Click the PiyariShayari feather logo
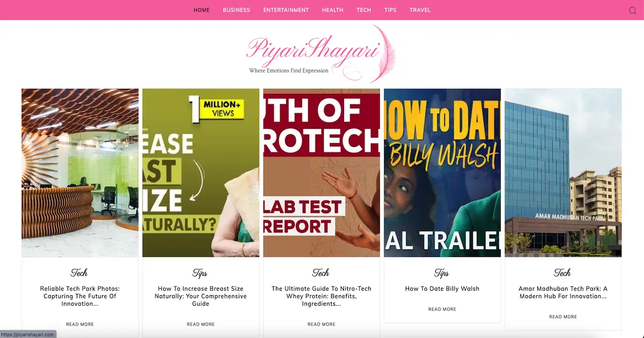The image size is (644, 338). [x=321, y=54]
